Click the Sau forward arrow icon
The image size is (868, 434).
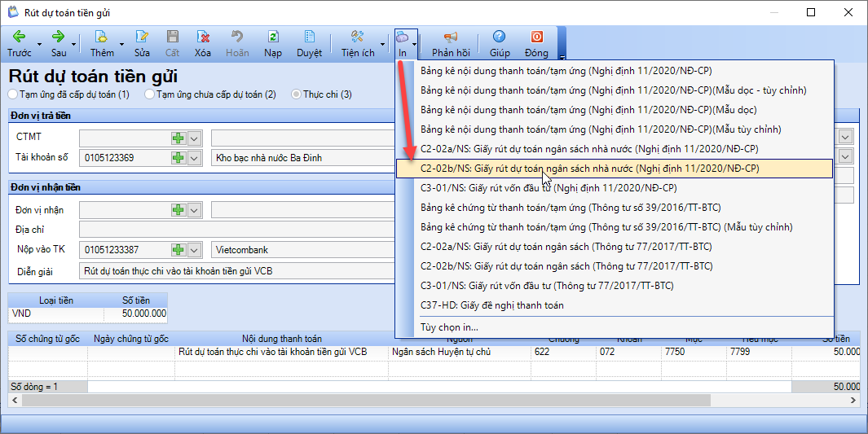[58, 37]
